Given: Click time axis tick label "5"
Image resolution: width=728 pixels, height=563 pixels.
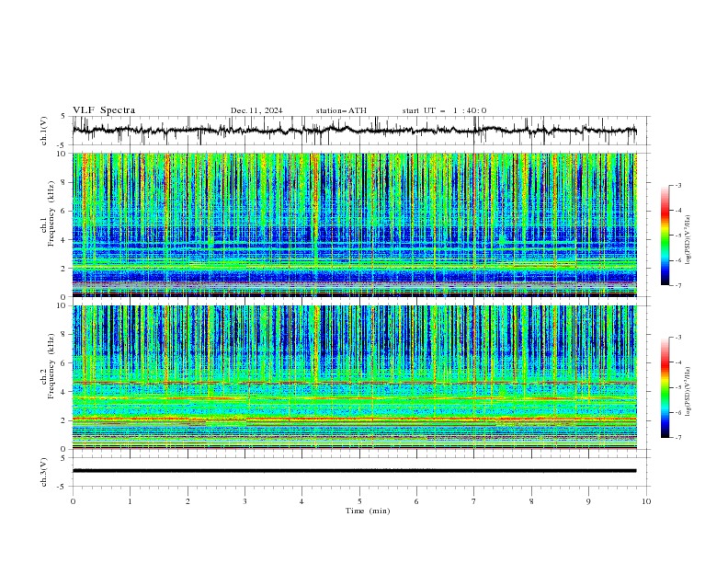Looking at the screenshot, I should click(x=359, y=501).
